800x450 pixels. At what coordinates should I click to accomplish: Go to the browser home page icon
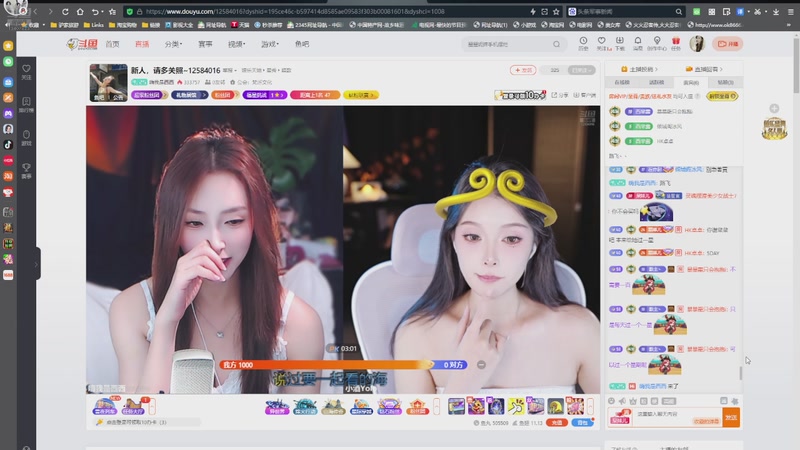coord(80,11)
